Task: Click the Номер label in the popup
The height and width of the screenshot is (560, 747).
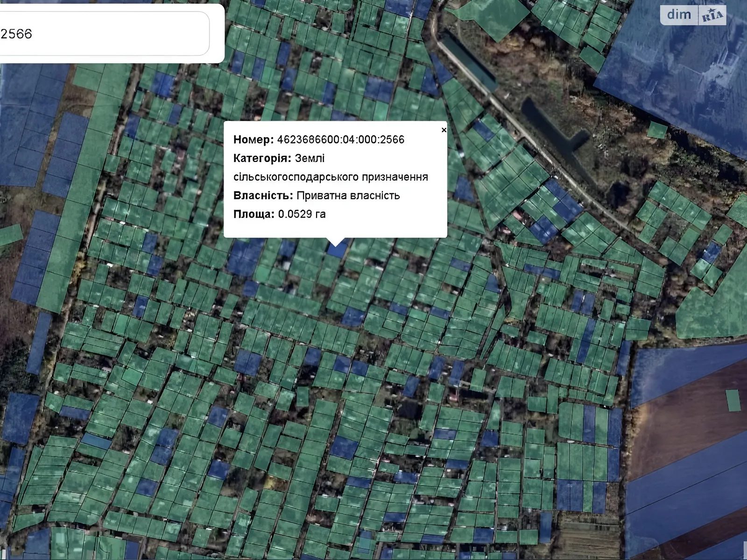Action: pos(253,140)
